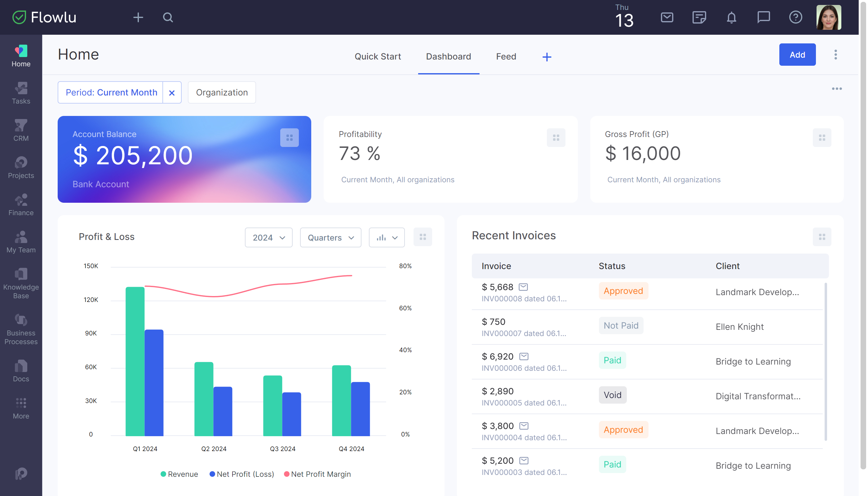
Task: Open the widget settings on the Profitability card
Action: (x=556, y=138)
